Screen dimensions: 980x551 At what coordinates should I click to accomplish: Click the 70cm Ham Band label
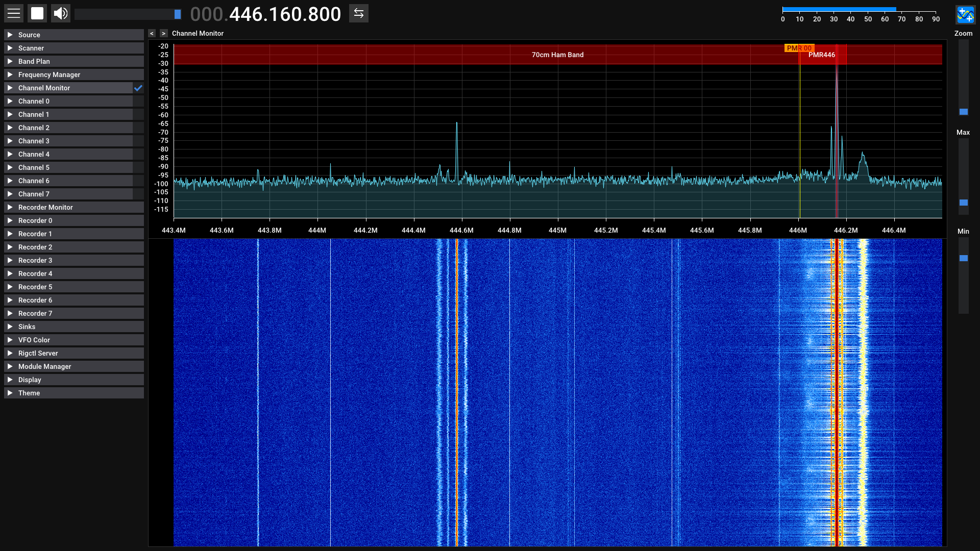pyautogui.click(x=557, y=55)
